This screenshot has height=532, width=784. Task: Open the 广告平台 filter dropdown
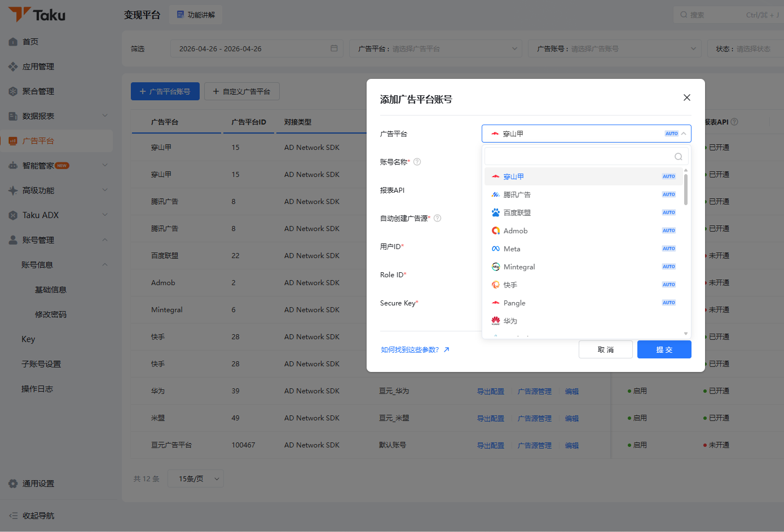coord(435,48)
